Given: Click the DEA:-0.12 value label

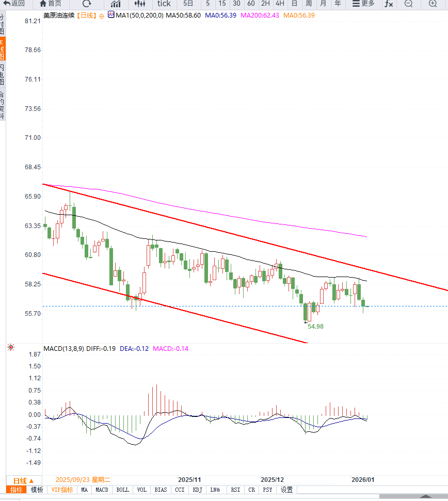Looking at the screenshot, I should coord(134,349).
